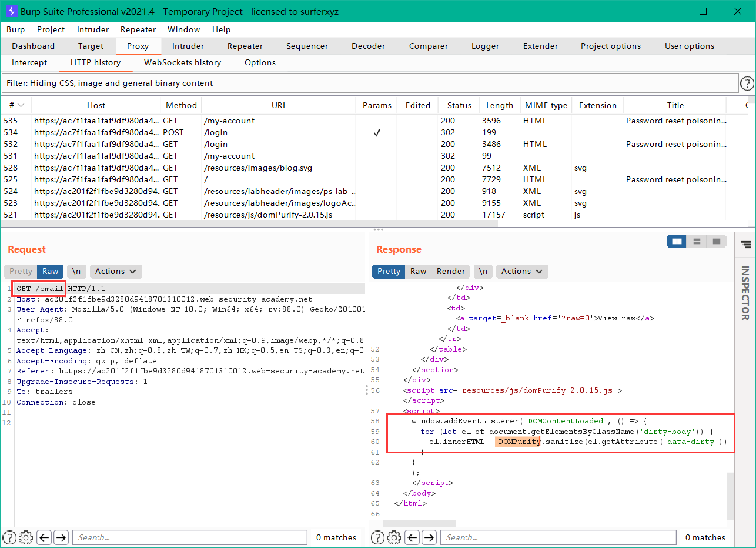The height and width of the screenshot is (548, 756).
Task: Switch Request view to Raw
Action: [51, 271]
